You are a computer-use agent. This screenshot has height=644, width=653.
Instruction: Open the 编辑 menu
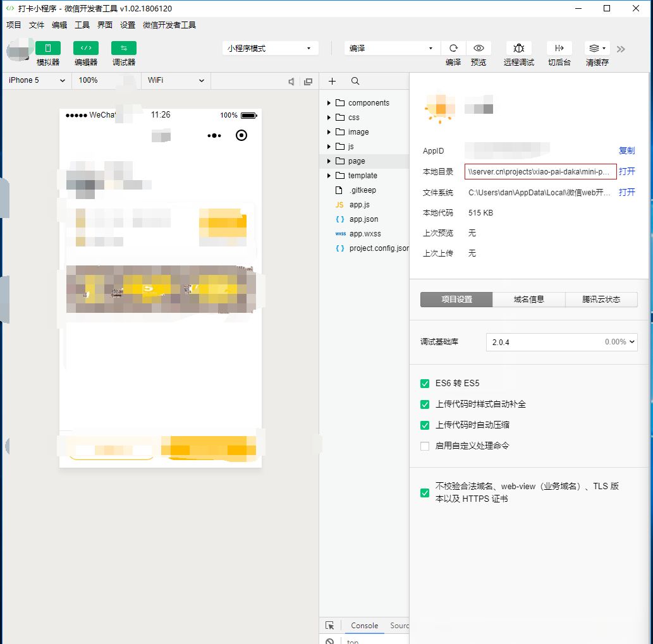pos(59,25)
